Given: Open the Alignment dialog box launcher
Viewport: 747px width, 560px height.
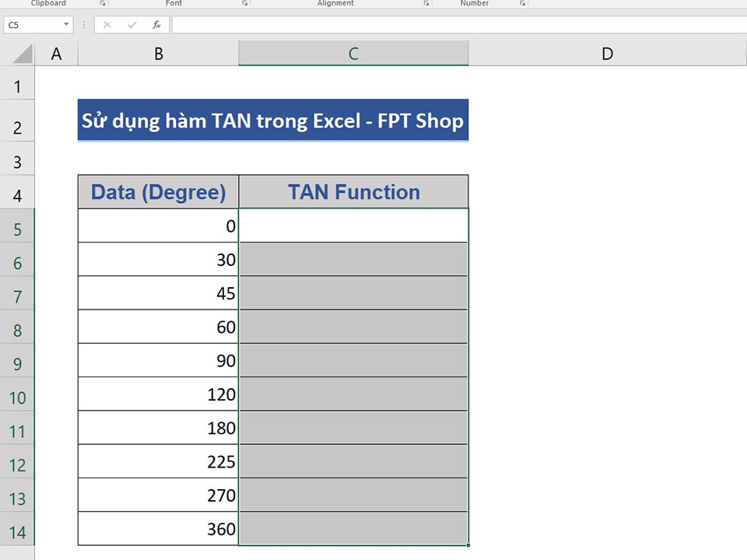Looking at the screenshot, I should coord(426,3).
